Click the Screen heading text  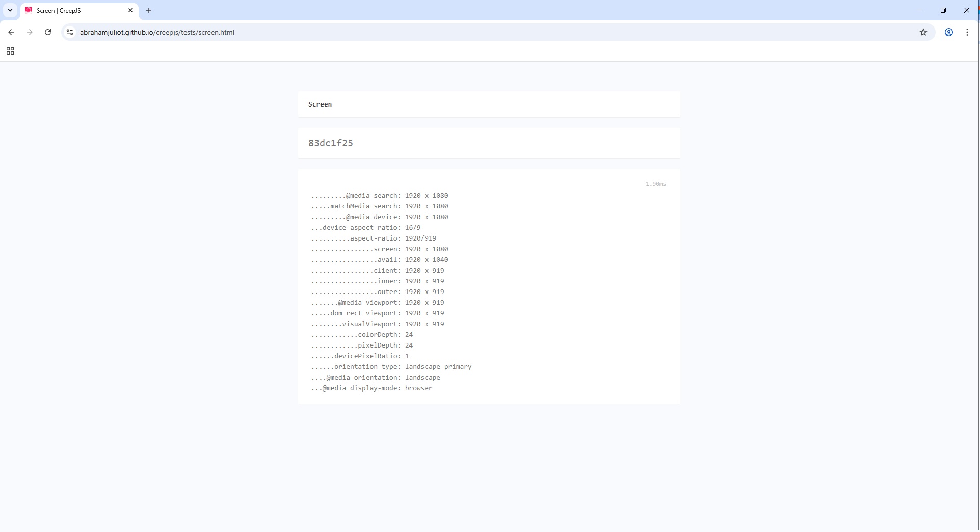[x=320, y=104]
